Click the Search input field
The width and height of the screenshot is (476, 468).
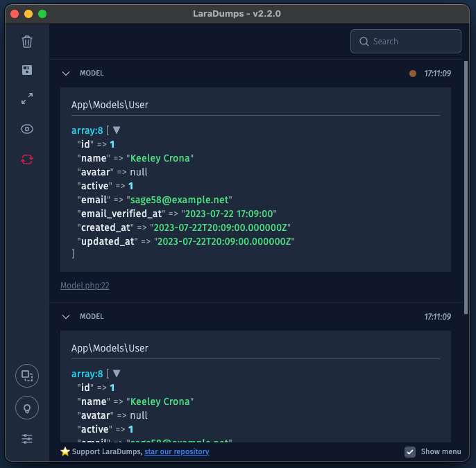(x=405, y=41)
